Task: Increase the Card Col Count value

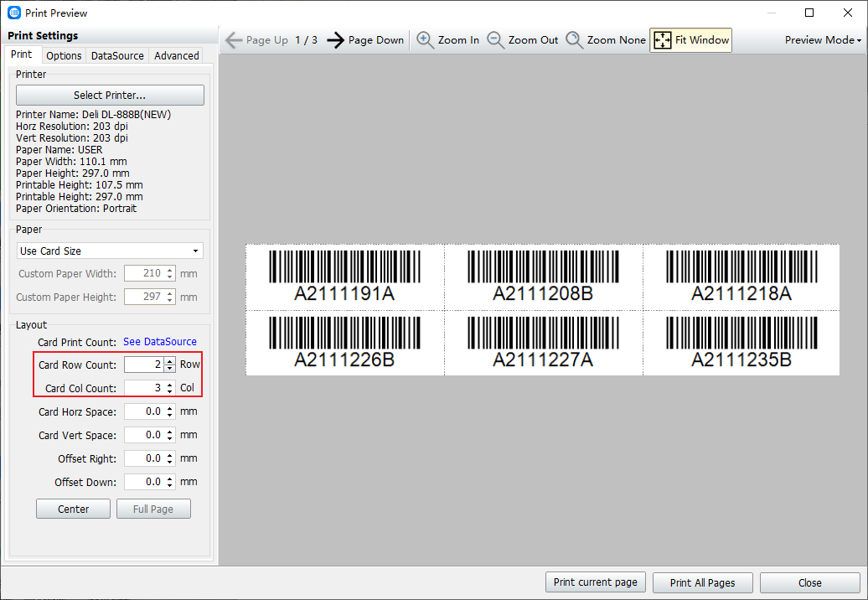Action: 170,384
